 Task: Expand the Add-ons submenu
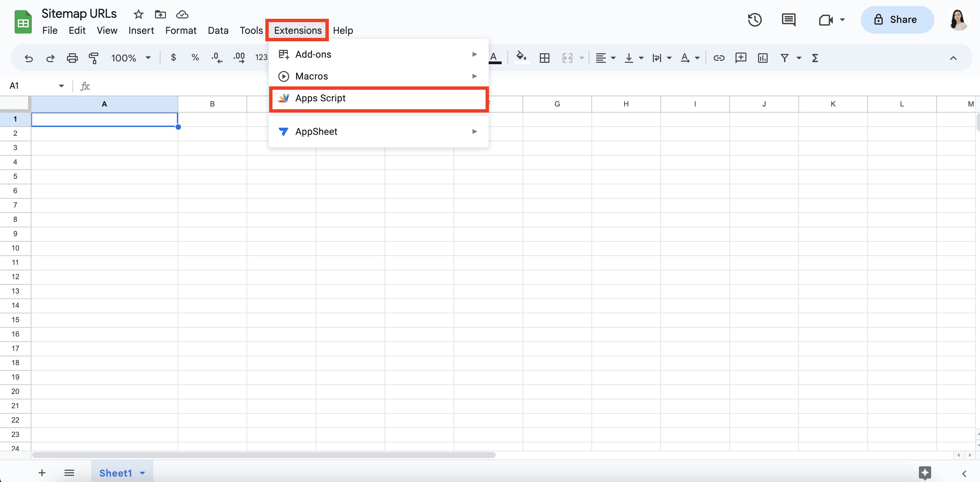click(379, 54)
